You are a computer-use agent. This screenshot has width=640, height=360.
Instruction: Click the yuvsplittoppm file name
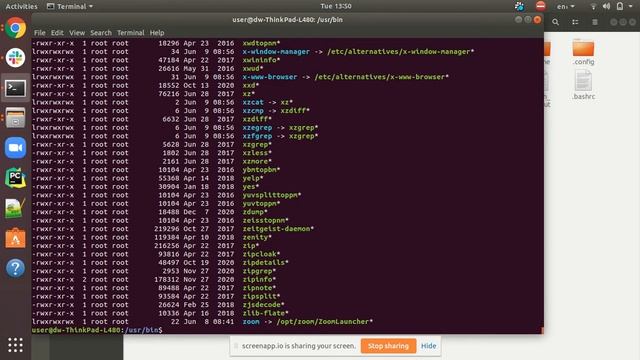pos(270,195)
